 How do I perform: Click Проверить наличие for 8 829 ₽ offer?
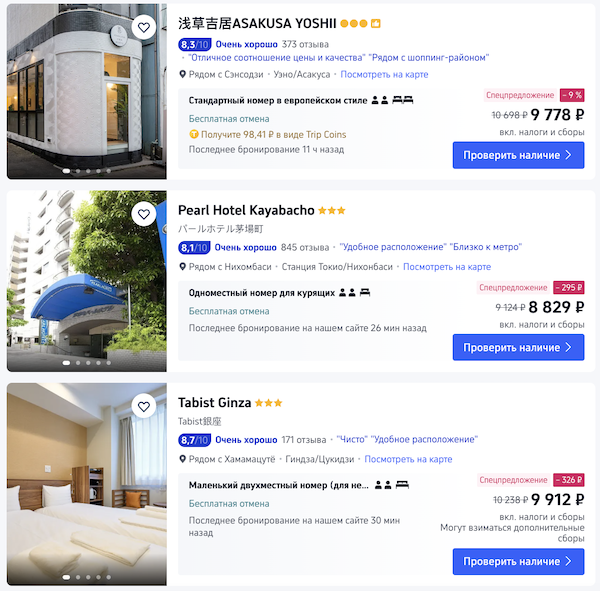point(518,347)
